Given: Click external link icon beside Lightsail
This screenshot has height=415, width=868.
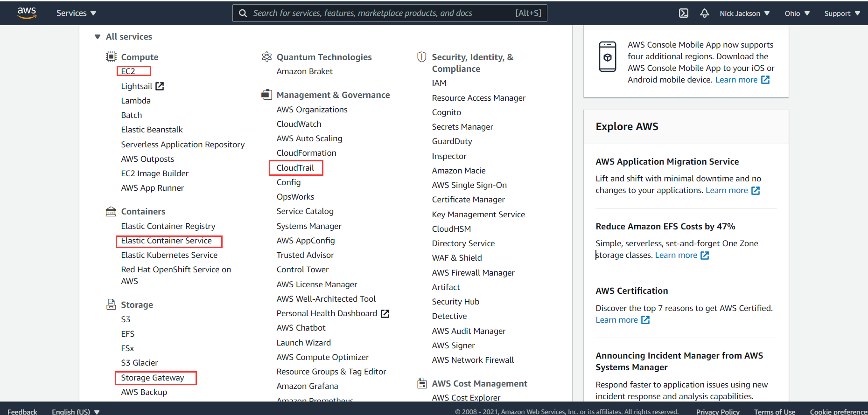Looking at the screenshot, I should (160, 86).
